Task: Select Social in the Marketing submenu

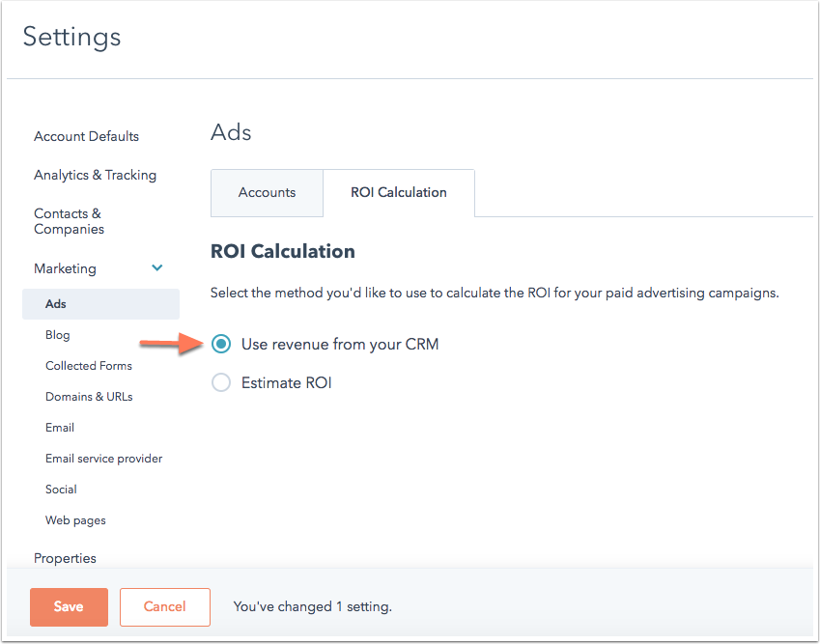Action: (61, 490)
